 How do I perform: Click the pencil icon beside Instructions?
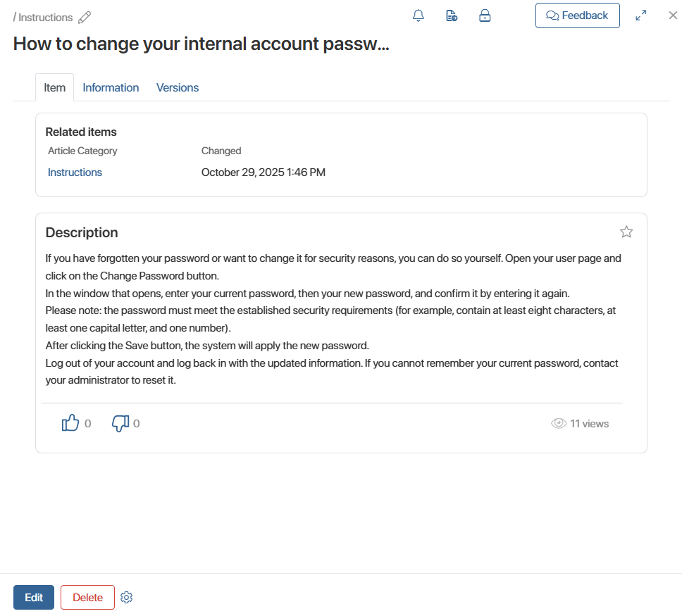coord(85,18)
